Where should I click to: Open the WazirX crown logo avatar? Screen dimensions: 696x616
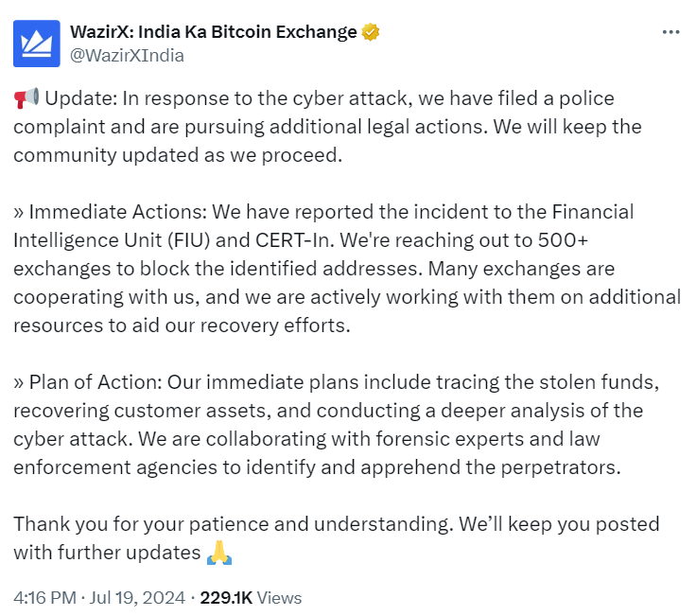[36, 44]
